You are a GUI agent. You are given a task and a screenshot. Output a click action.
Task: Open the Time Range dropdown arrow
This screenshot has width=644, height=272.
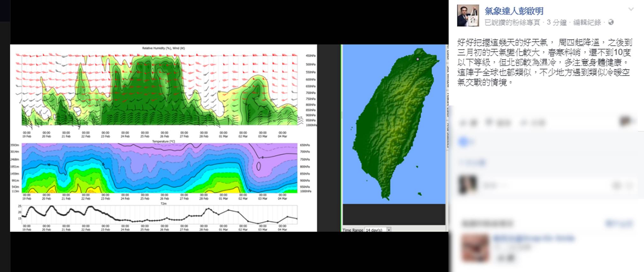point(389,230)
